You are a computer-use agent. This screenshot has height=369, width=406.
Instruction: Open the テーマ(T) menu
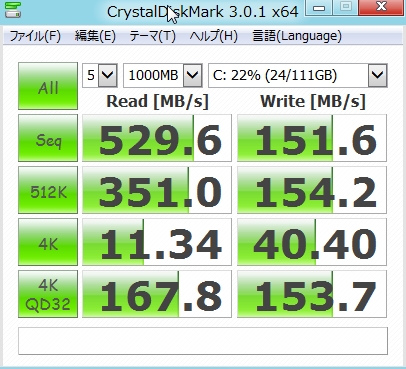click(152, 36)
